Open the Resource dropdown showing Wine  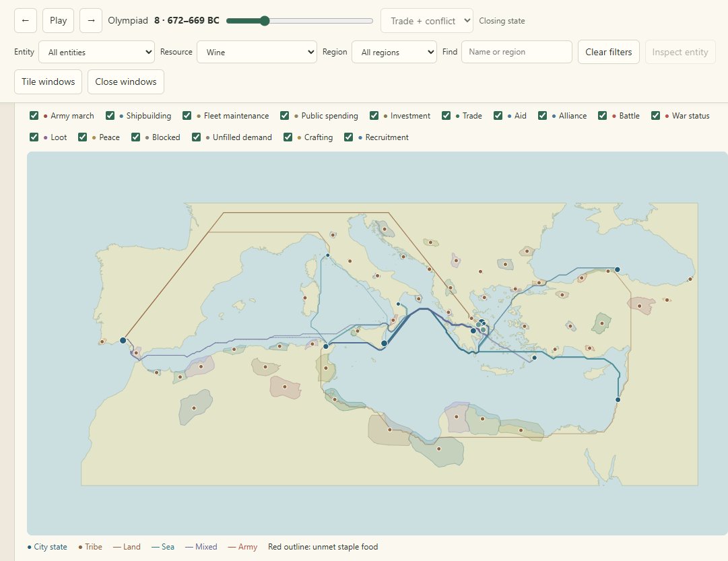(257, 52)
